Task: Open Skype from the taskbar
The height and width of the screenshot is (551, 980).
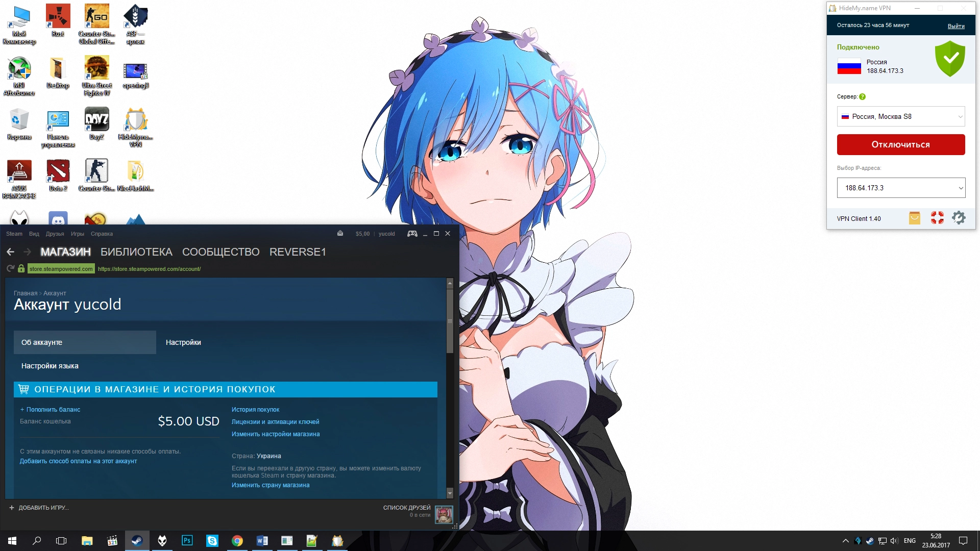Action: coord(212,540)
